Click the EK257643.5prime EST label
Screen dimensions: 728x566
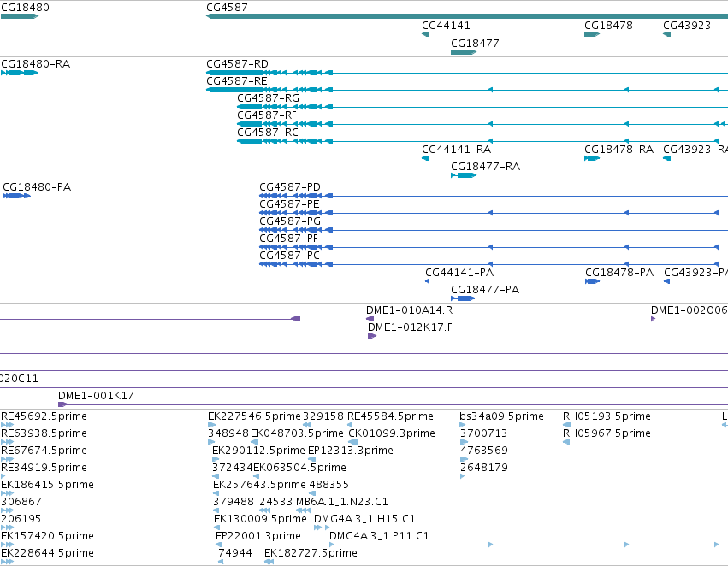259,485
